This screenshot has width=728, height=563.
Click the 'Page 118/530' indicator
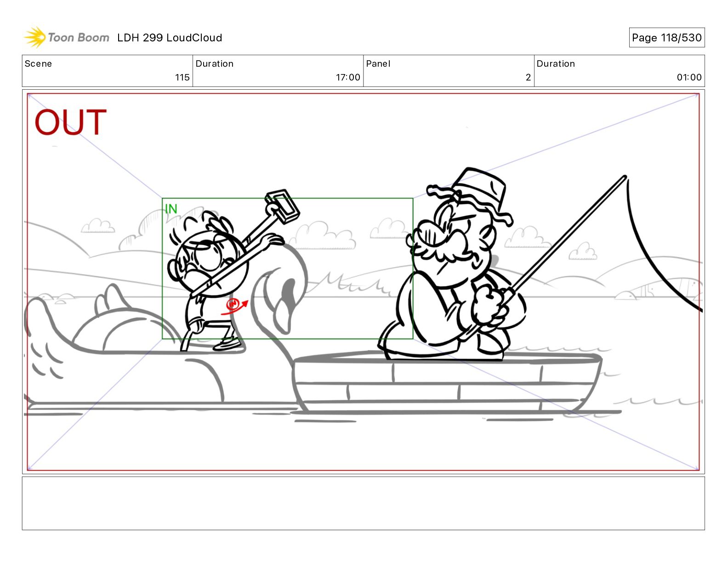[x=666, y=38]
